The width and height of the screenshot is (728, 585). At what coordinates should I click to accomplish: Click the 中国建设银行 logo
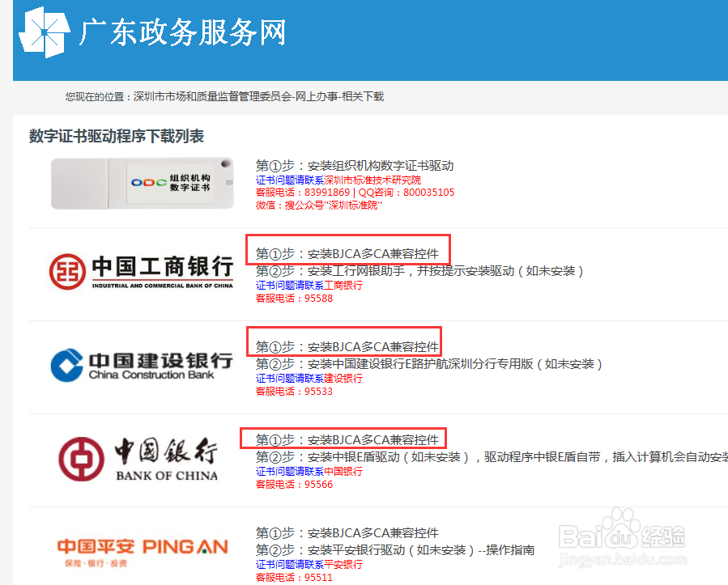pos(142,365)
